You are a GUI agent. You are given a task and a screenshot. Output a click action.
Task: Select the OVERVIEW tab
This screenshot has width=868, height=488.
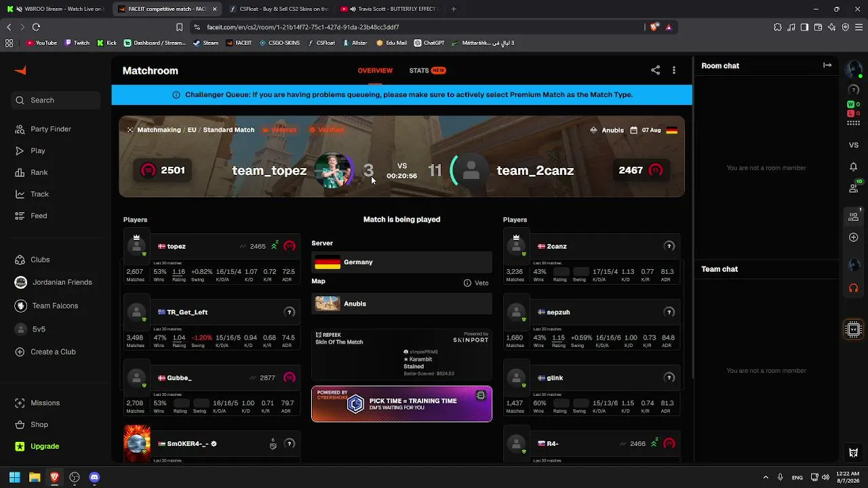coord(375,70)
